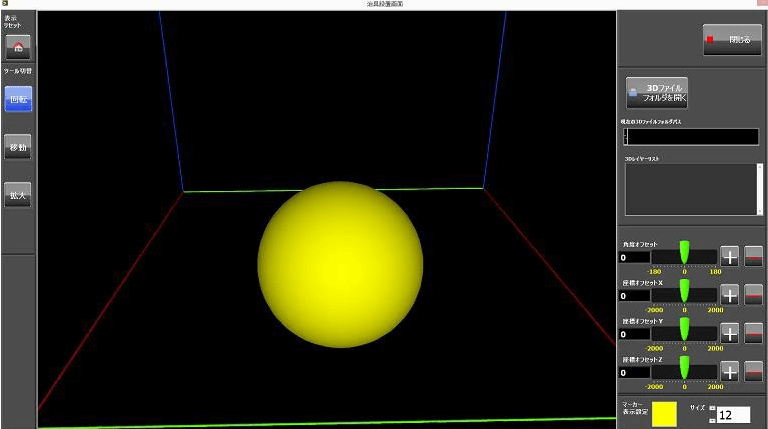
Task: Increase coordinate offset Y with plus icon
Action: click(730, 333)
